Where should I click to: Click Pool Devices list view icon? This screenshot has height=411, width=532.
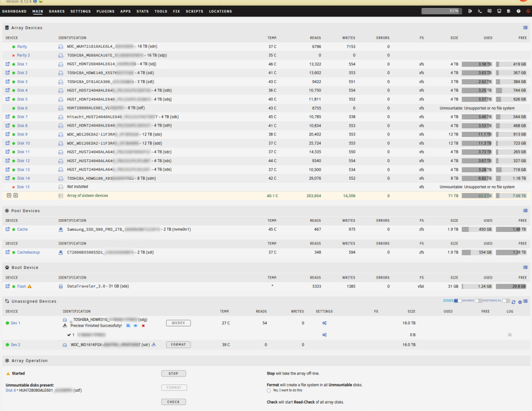tap(525, 211)
